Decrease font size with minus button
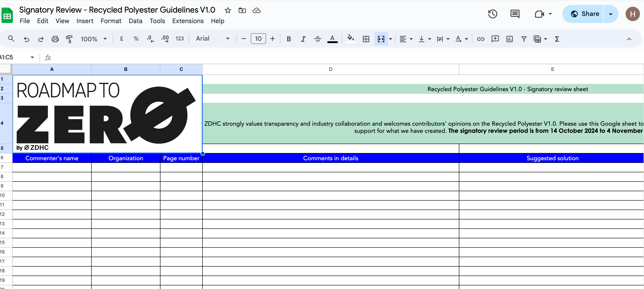This screenshot has width=644, height=289. coord(244,39)
